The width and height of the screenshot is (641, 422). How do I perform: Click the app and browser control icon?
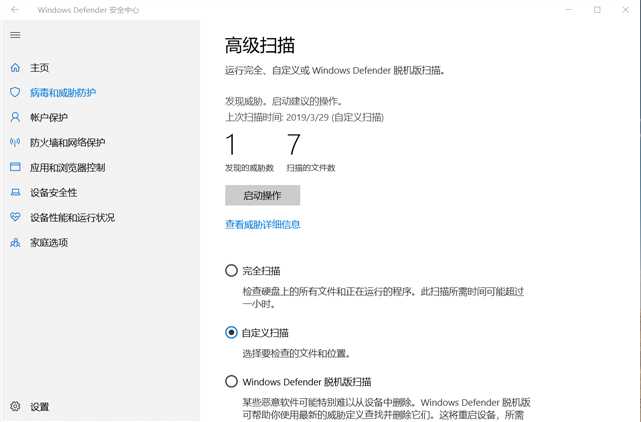15,167
